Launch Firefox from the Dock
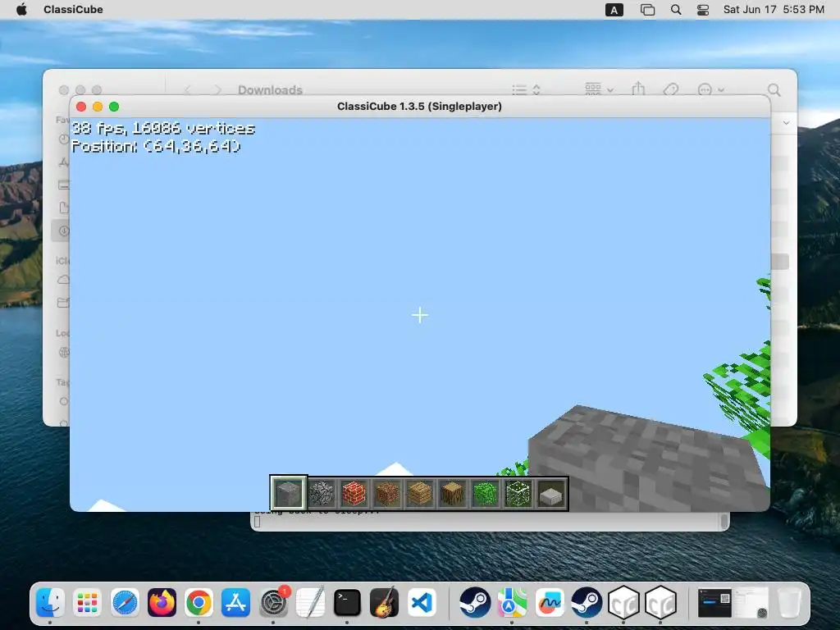This screenshot has height=630, width=840. (162, 602)
